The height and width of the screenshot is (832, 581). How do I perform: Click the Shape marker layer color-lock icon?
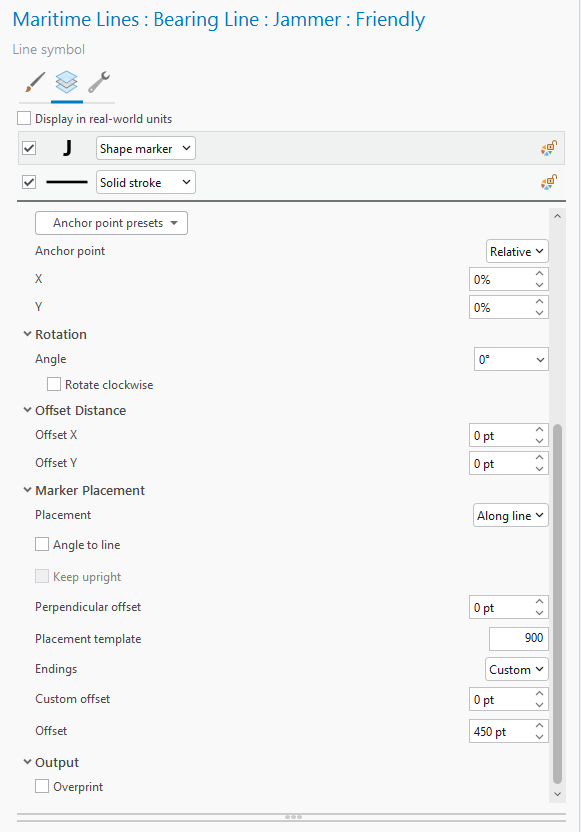549,149
